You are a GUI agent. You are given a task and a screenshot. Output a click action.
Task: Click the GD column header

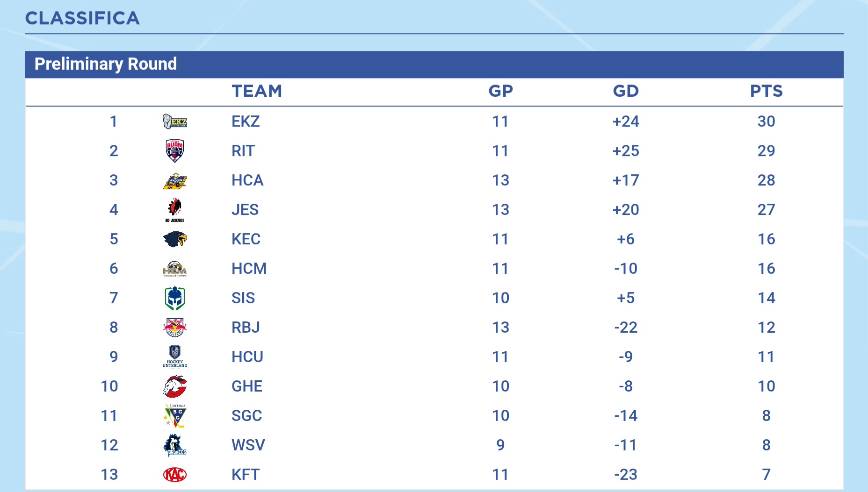(x=626, y=91)
